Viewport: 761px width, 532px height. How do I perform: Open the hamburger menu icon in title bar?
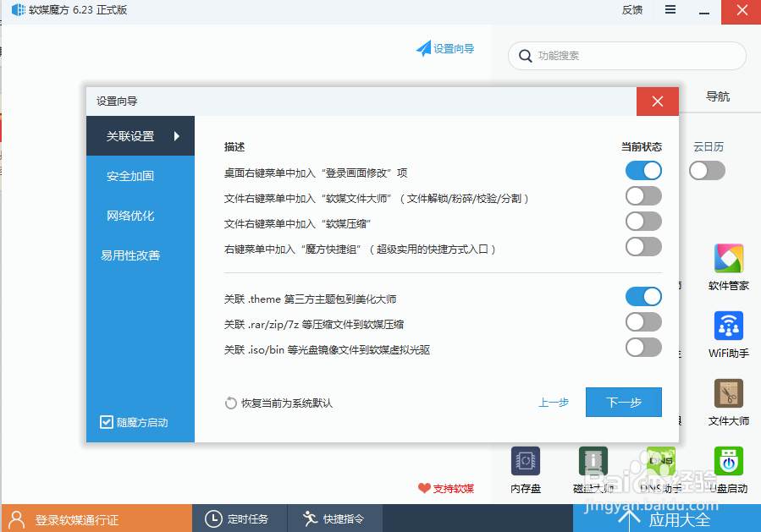point(670,9)
